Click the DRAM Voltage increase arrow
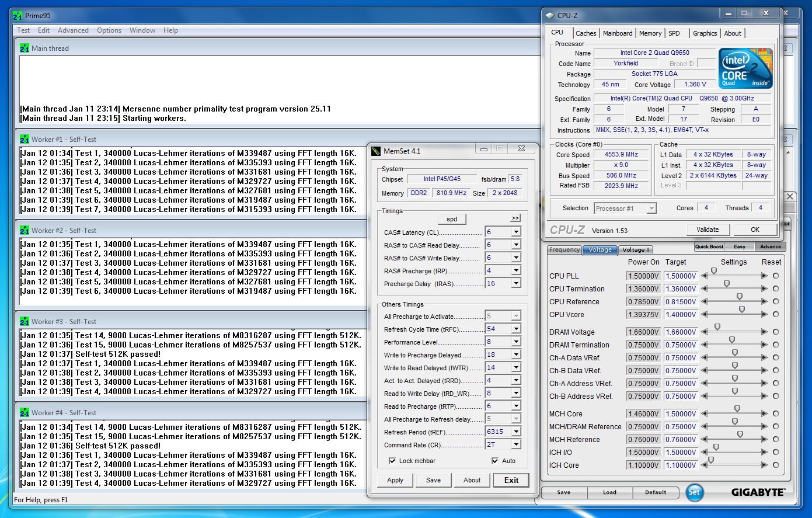Viewport: 812px width, 518px height. pyautogui.click(x=764, y=332)
